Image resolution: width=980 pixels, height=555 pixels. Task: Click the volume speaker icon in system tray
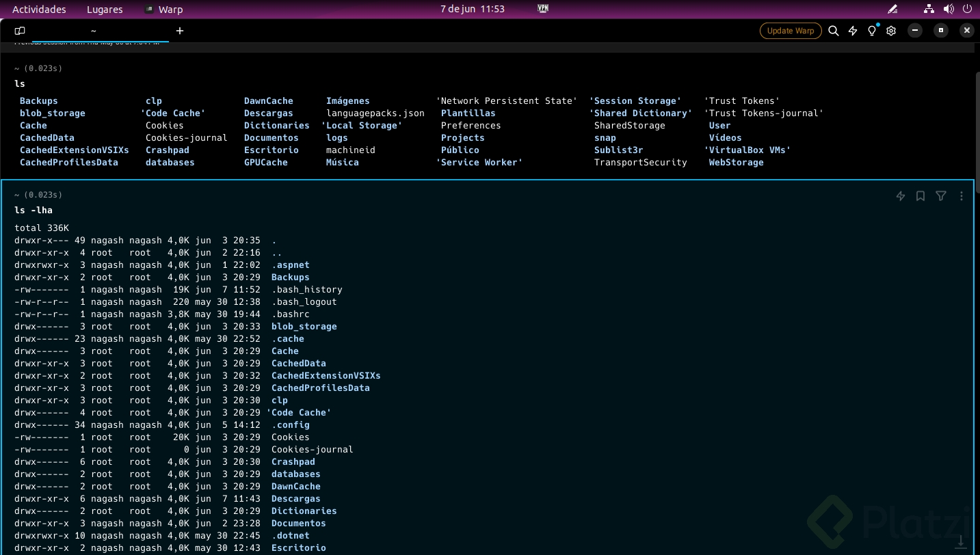[x=949, y=10]
